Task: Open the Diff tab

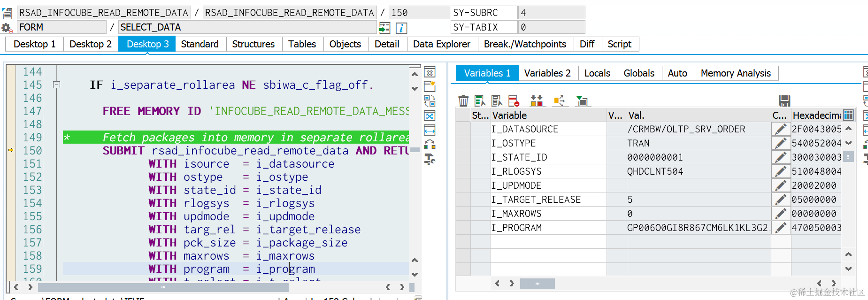Action: (x=587, y=44)
